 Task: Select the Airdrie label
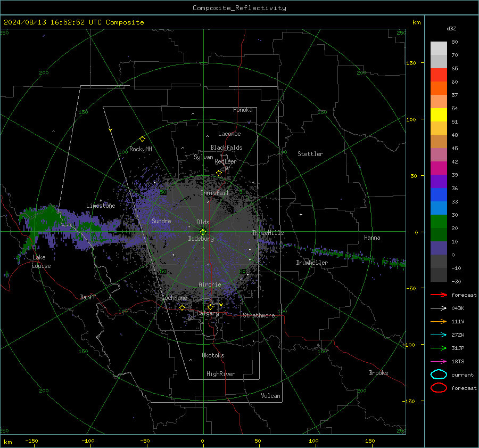[x=210, y=284]
